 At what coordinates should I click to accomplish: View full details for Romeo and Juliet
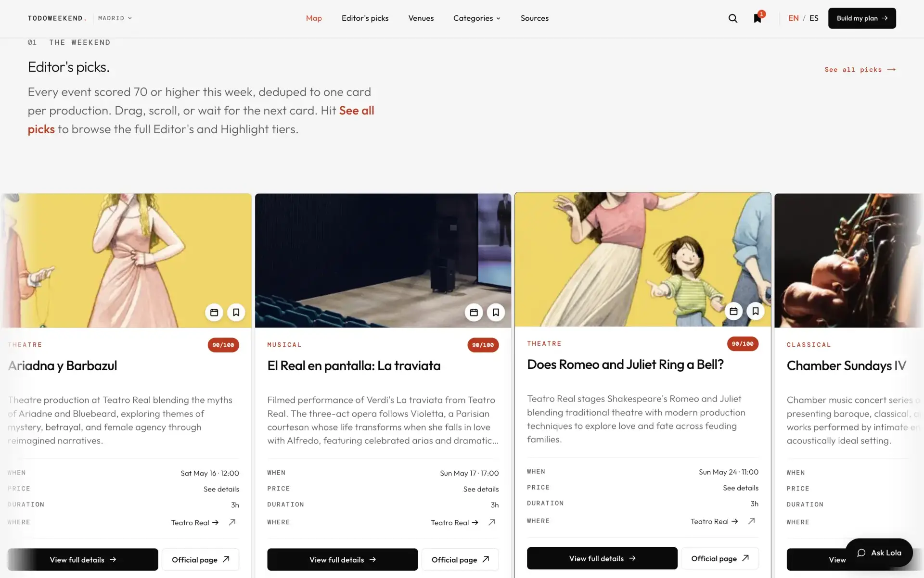[602, 558]
